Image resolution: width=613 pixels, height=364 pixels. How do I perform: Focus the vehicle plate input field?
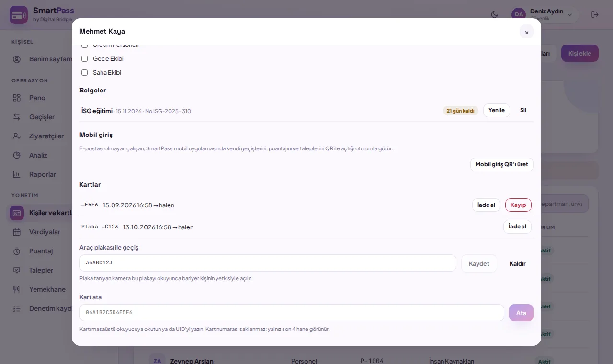point(268,263)
